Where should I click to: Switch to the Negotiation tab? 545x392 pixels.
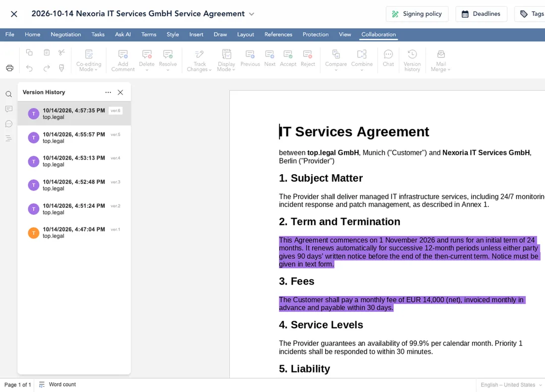66,34
